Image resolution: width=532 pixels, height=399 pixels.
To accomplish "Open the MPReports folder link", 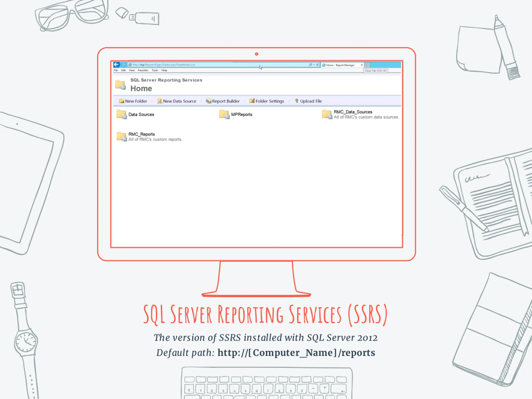I will pyautogui.click(x=241, y=115).
